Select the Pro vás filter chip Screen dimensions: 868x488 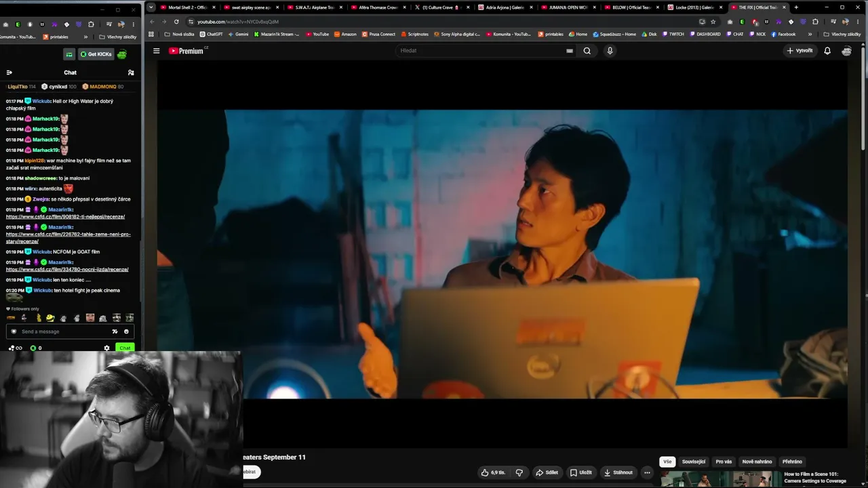point(724,462)
